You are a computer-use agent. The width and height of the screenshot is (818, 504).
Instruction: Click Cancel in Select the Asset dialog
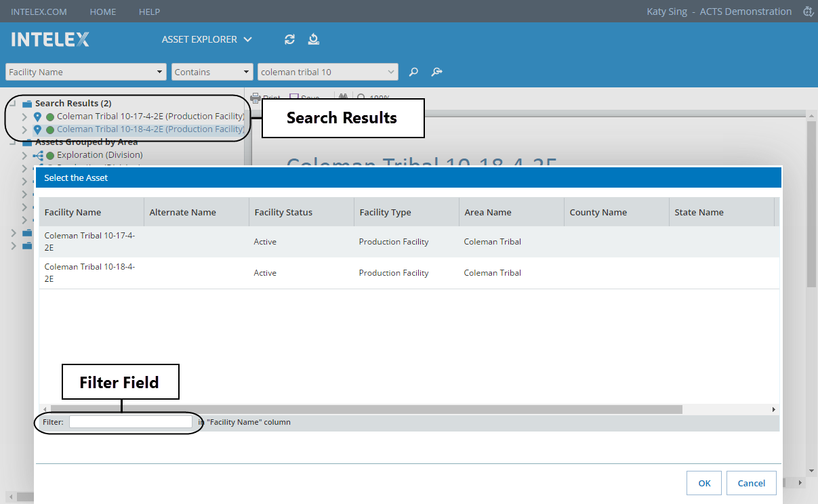tap(752, 483)
